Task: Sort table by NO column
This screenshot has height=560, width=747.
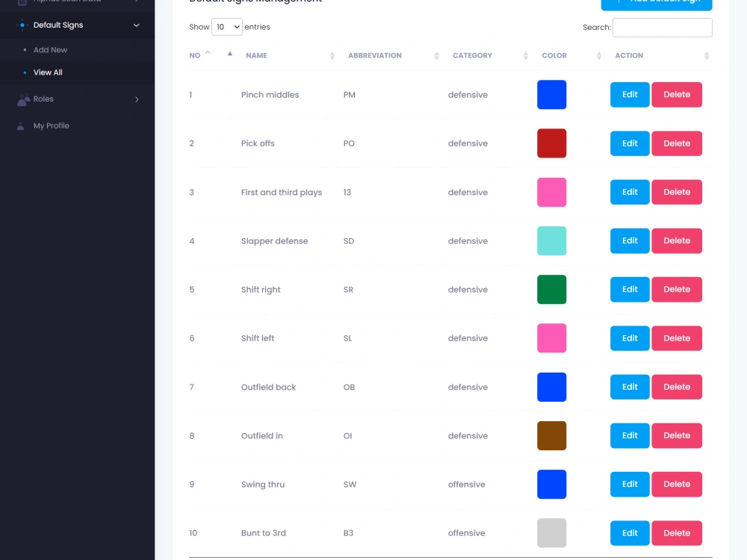Action: click(211, 55)
